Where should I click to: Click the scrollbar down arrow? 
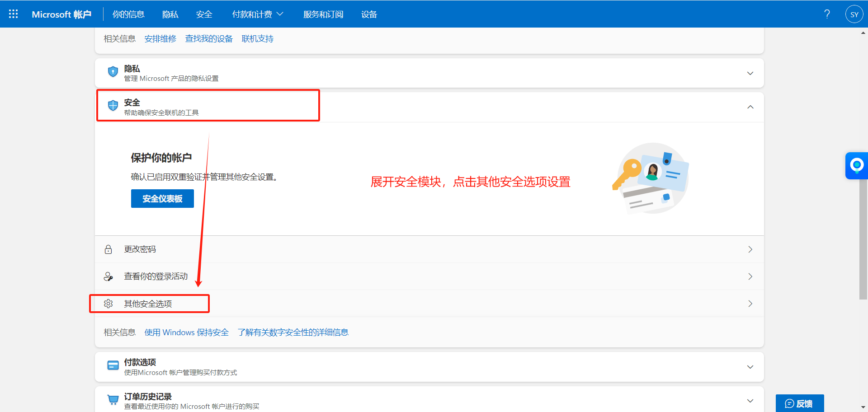coord(863,407)
